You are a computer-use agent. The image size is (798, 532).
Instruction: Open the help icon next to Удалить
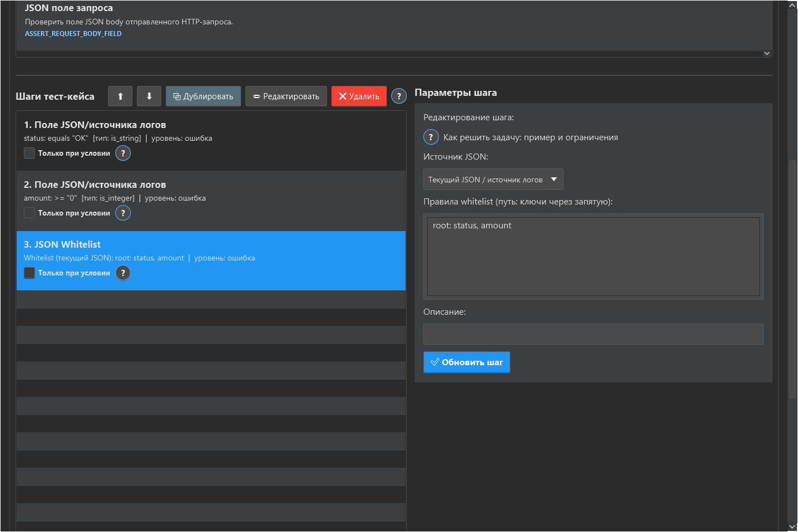tap(399, 96)
